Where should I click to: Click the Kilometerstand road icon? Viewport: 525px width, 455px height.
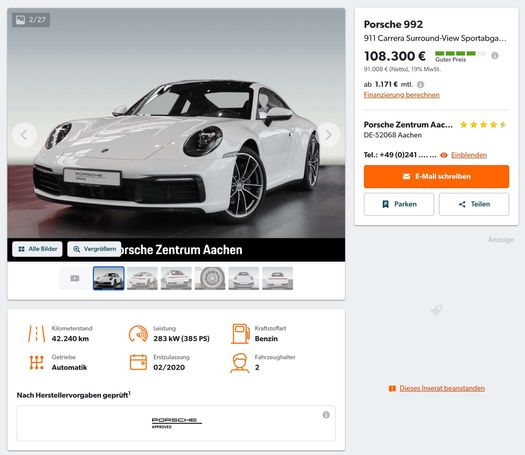[x=36, y=334]
